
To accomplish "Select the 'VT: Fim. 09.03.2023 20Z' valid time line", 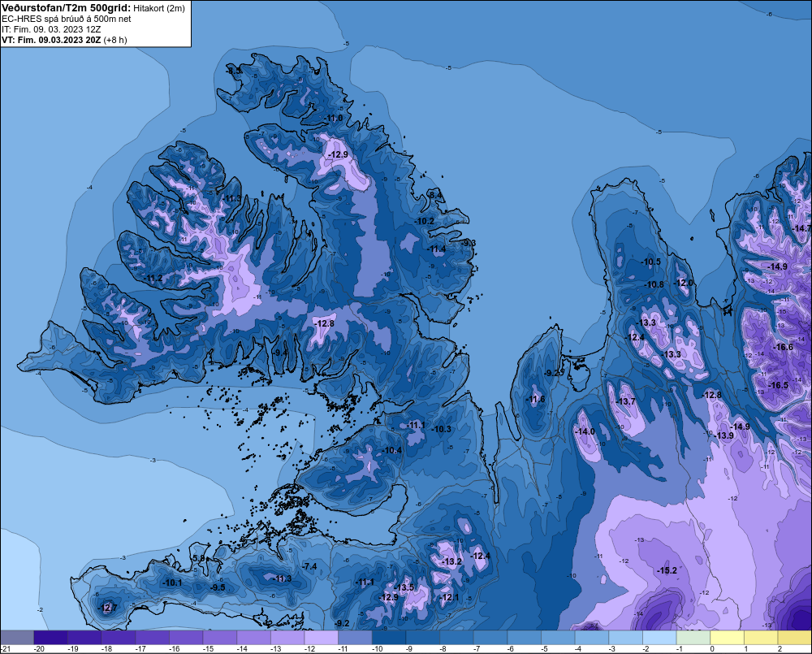I will point(52,40).
